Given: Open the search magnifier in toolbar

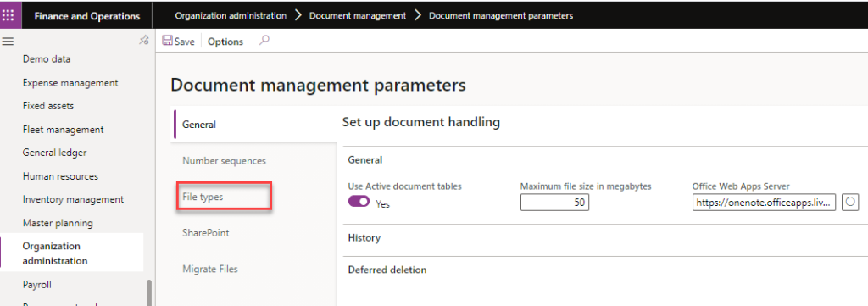Looking at the screenshot, I should (x=264, y=41).
